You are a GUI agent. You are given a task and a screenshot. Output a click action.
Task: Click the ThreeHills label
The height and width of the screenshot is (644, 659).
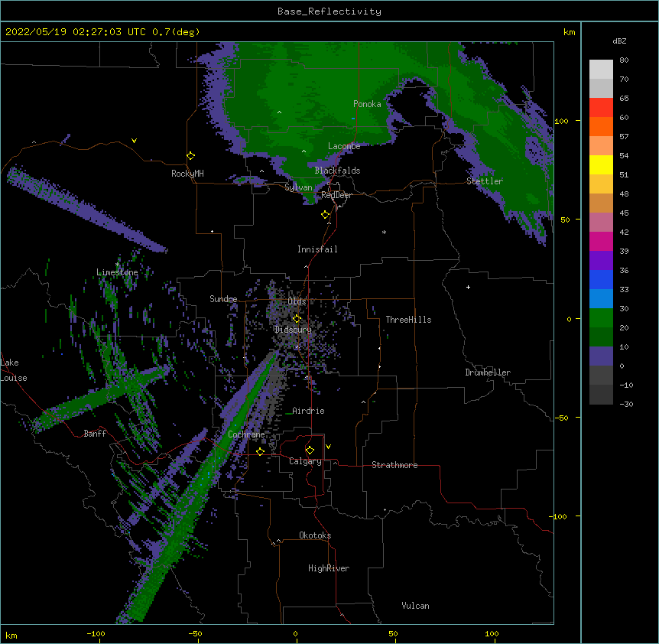pos(408,320)
